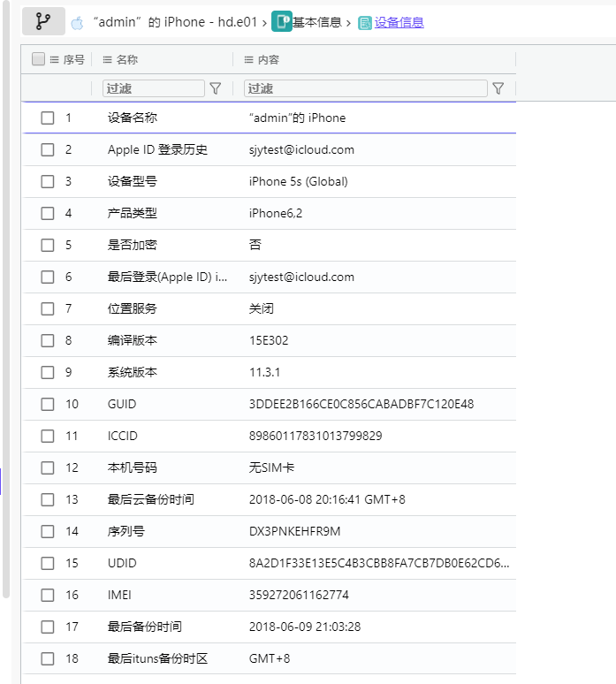Screen dimensions: 616x684
Task: Check row 16 IMEI checkbox
Action: point(48,595)
